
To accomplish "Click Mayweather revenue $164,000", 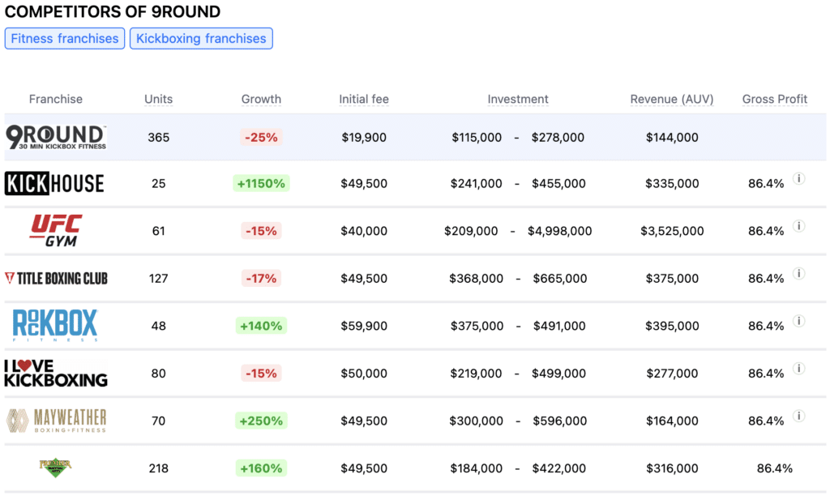I will pos(672,421).
